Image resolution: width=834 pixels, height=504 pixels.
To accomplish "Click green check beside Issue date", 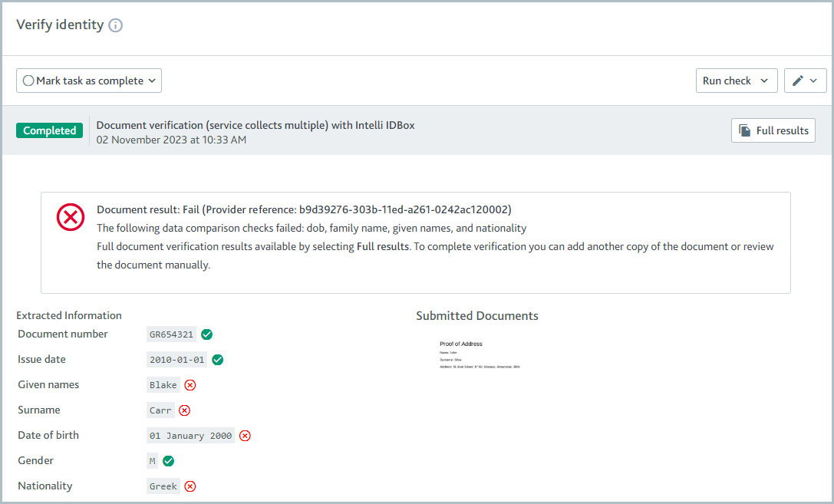I will [x=217, y=359].
